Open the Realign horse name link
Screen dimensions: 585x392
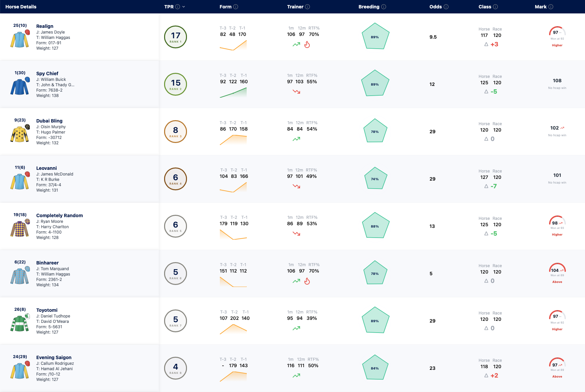[45, 26]
